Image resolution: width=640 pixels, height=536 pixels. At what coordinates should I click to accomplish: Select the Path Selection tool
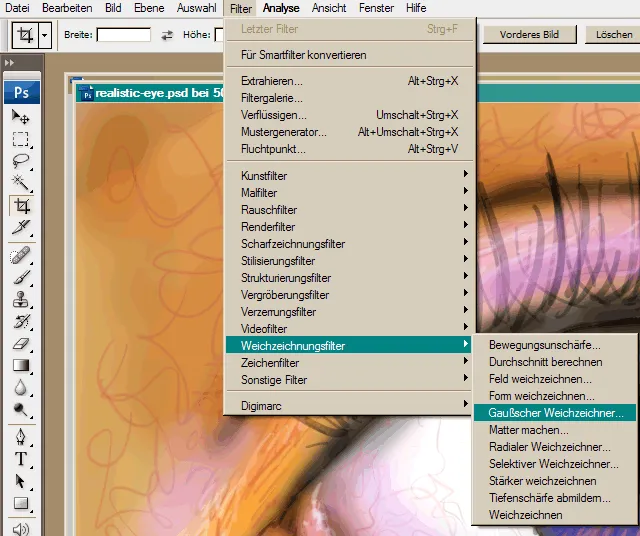click(x=20, y=481)
